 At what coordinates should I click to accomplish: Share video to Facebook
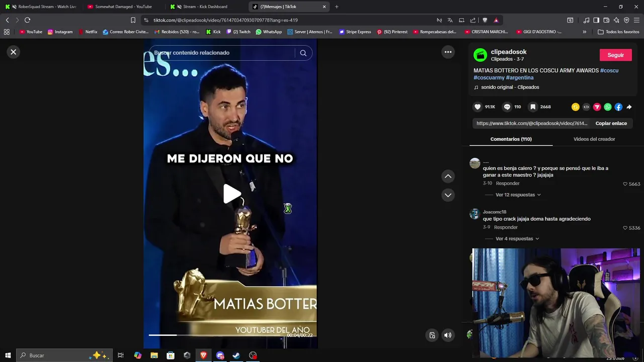click(618, 107)
